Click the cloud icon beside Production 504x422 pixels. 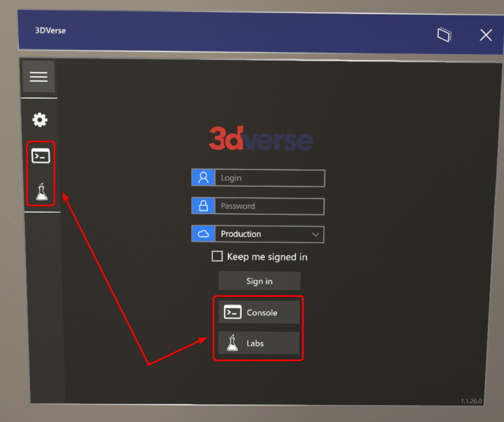coord(203,234)
